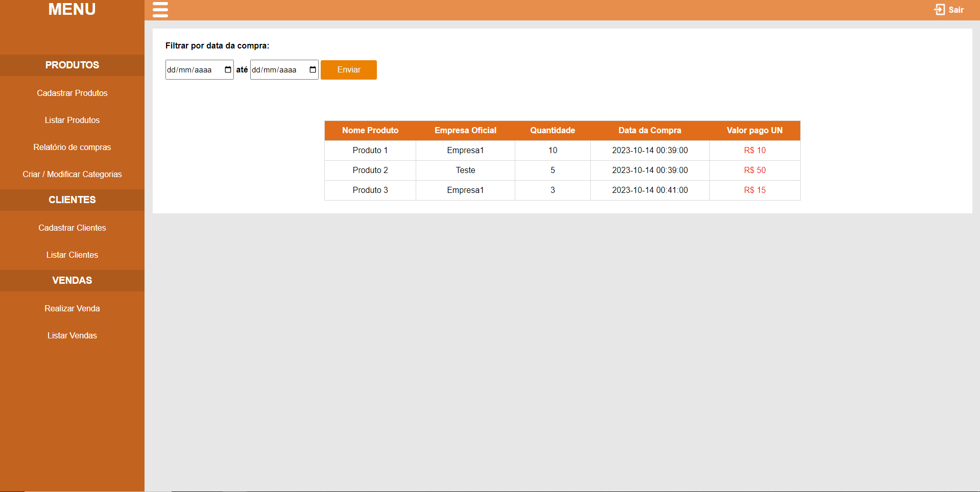
Task: Open the first date calendar picker icon
Action: pos(227,69)
